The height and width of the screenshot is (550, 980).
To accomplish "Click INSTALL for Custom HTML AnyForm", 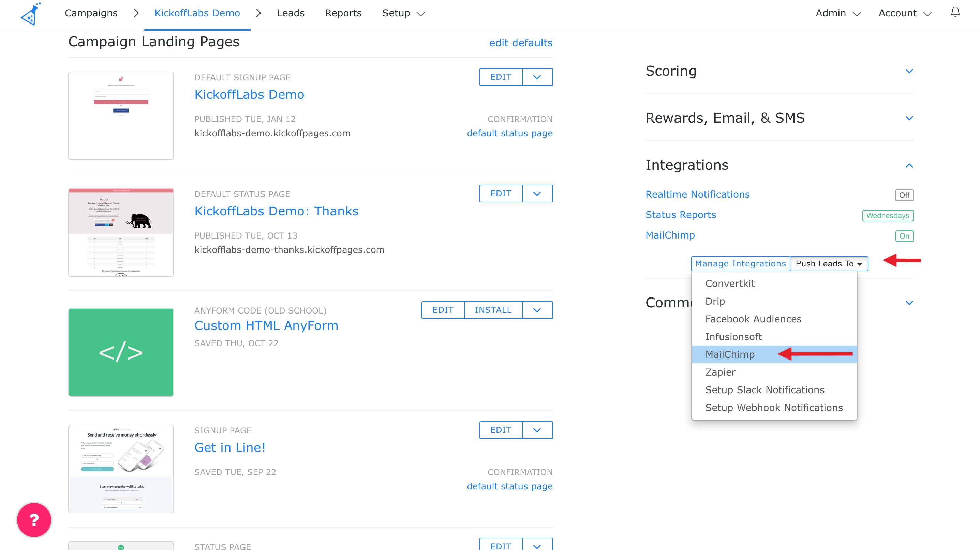I will coord(493,310).
